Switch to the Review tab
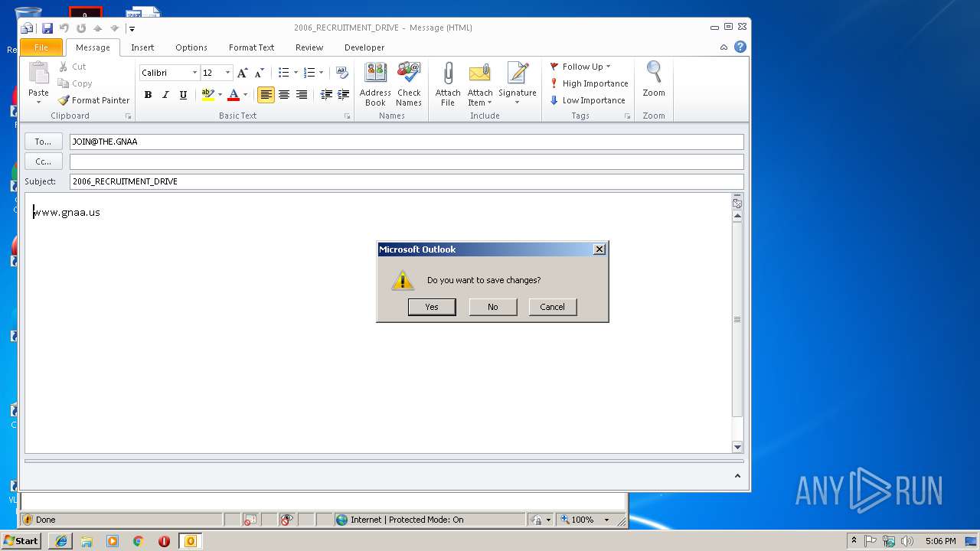 (x=309, y=47)
